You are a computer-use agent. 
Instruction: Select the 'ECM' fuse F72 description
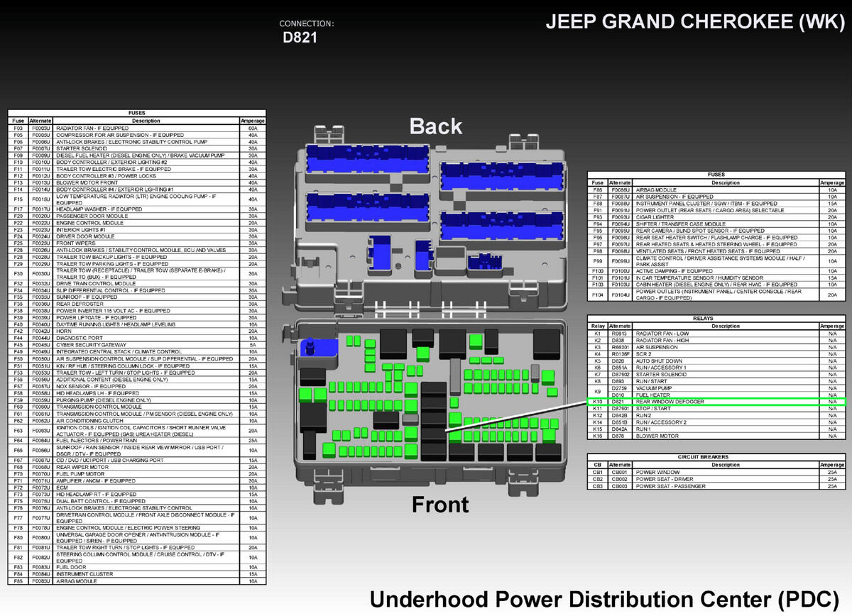tap(62, 488)
